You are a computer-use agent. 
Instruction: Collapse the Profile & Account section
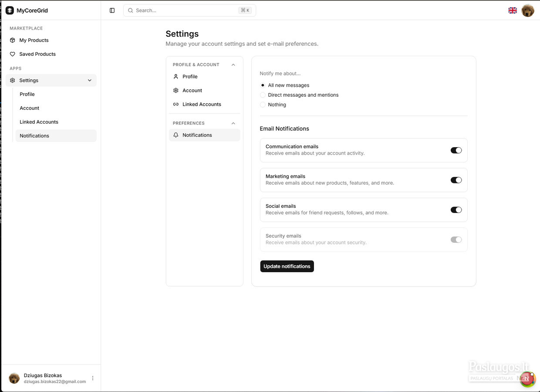pos(233,64)
